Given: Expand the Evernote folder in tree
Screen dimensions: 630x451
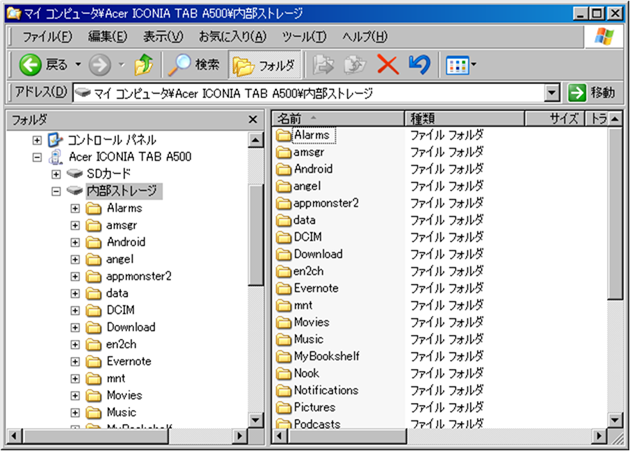Looking at the screenshot, I should click(x=75, y=361).
